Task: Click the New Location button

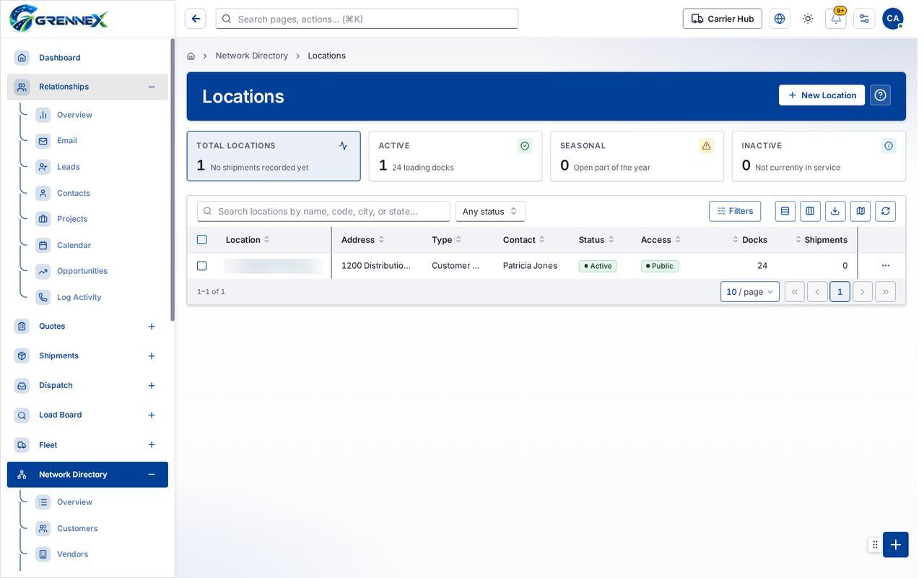Action: 821,95
